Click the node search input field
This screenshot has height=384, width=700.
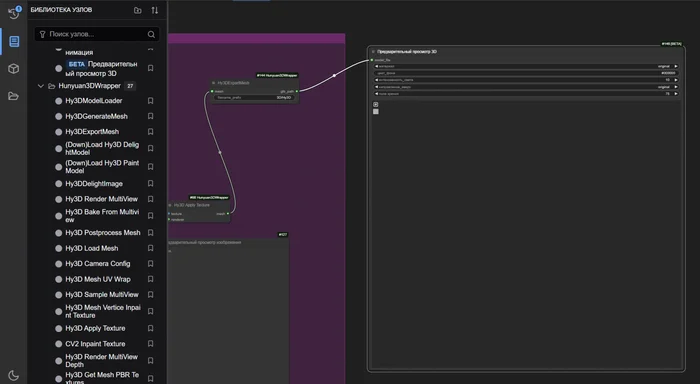point(97,34)
